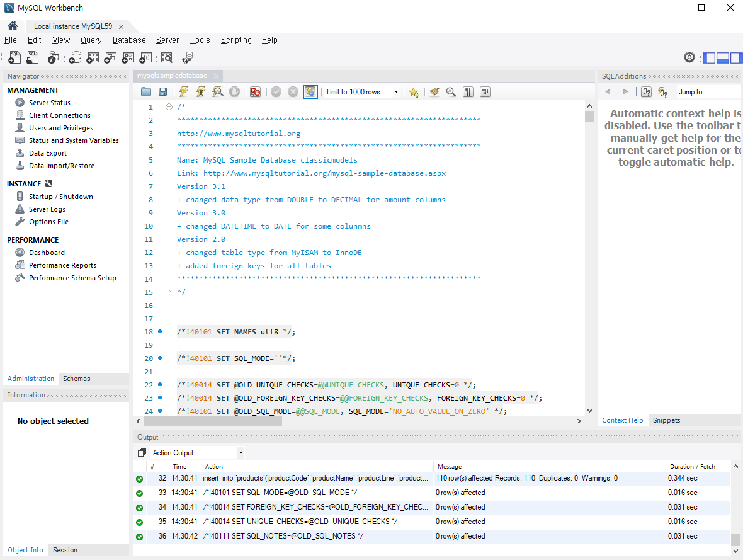Open script file folder icon in editor toolbar
This screenshot has height=560, width=743.
pyautogui.click(x=146, y=92)
